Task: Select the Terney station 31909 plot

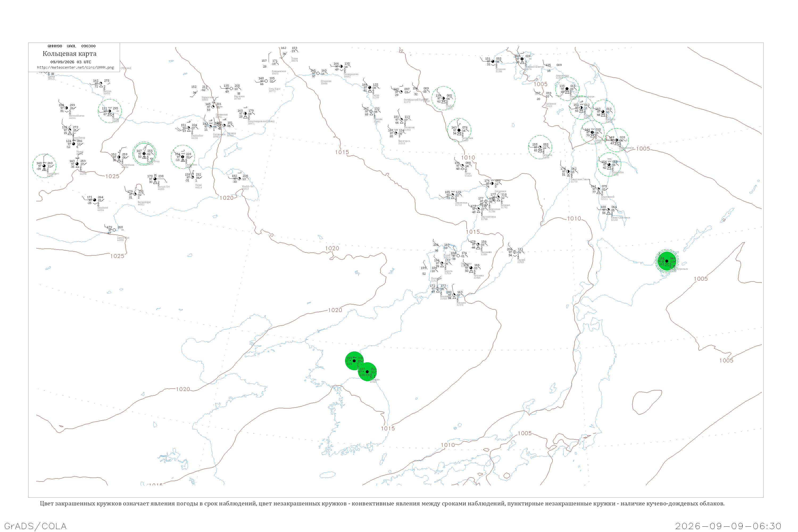Action: coord(515,252)
